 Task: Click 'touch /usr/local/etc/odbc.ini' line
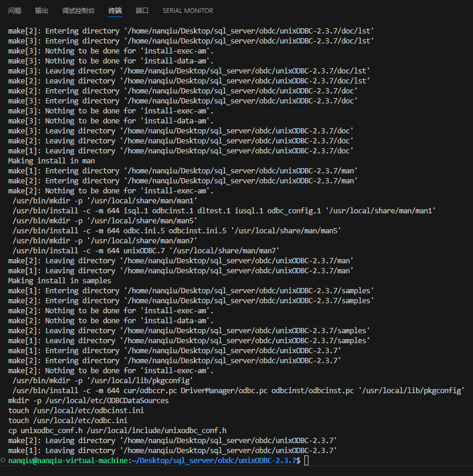tap(68, 421)
